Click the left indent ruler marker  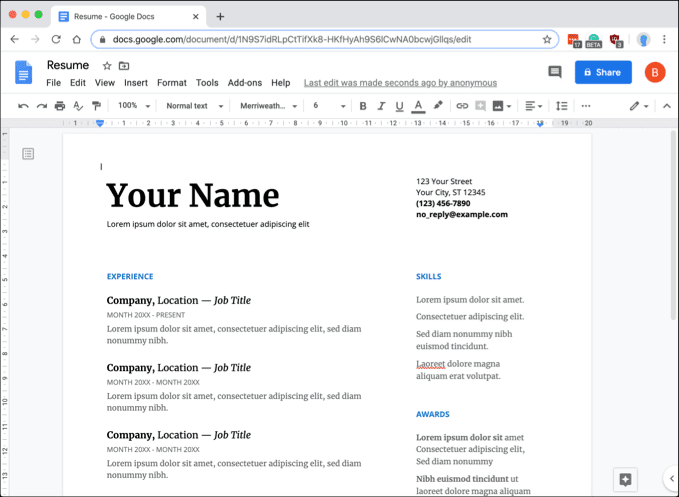point(100,123)
